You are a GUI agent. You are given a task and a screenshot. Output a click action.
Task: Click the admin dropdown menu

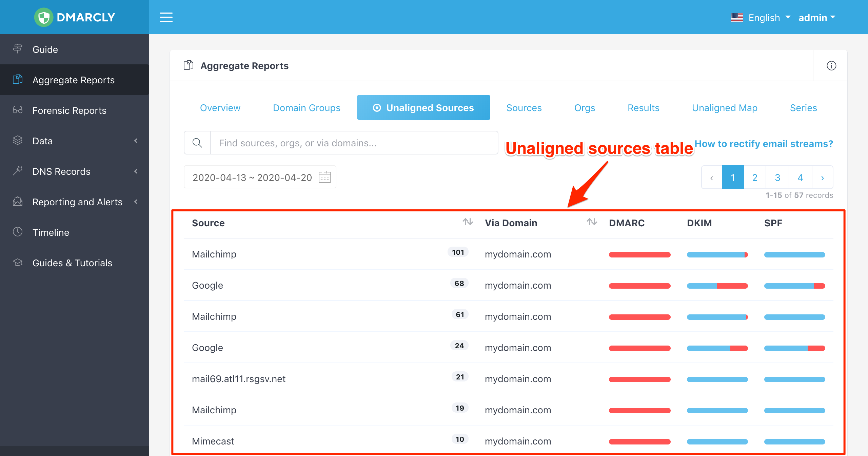(x=816, y=17)
